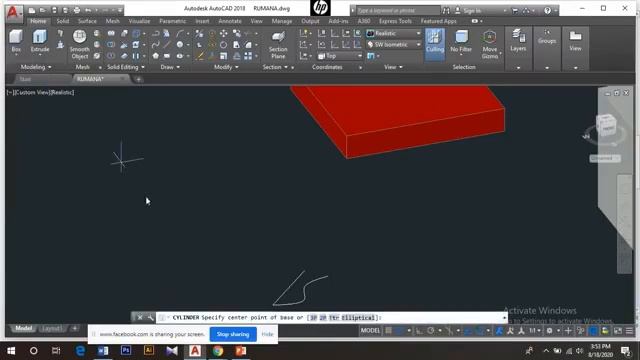
Task: Select the Move Gizmo tool
Action: (x=489, y=44)
